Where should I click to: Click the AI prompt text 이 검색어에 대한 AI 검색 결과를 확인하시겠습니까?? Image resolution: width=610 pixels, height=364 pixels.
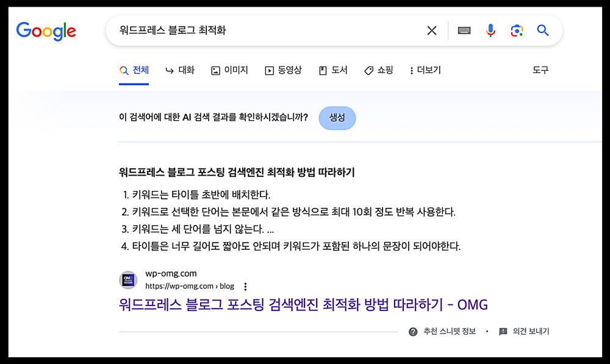point(213,118)
